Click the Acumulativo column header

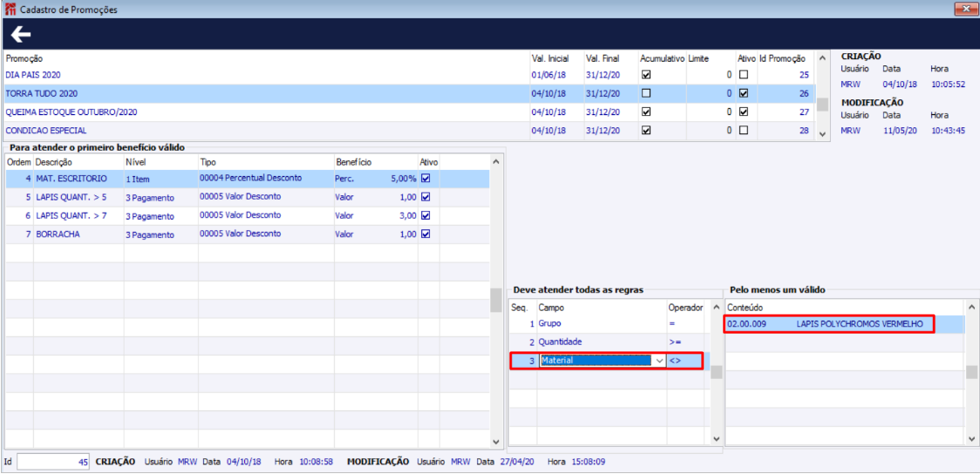tap(662, 58)
